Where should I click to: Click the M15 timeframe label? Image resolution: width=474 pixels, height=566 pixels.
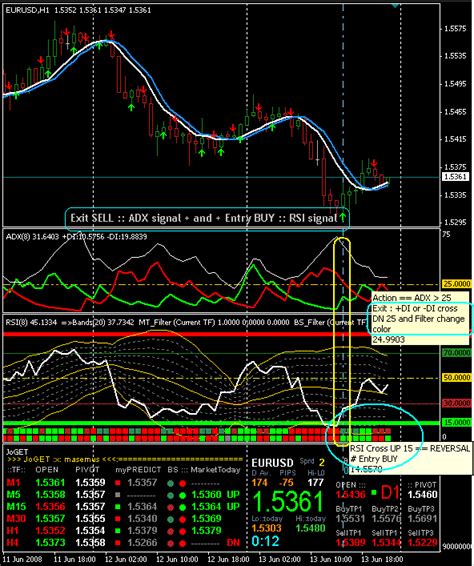tap(16, 506)
